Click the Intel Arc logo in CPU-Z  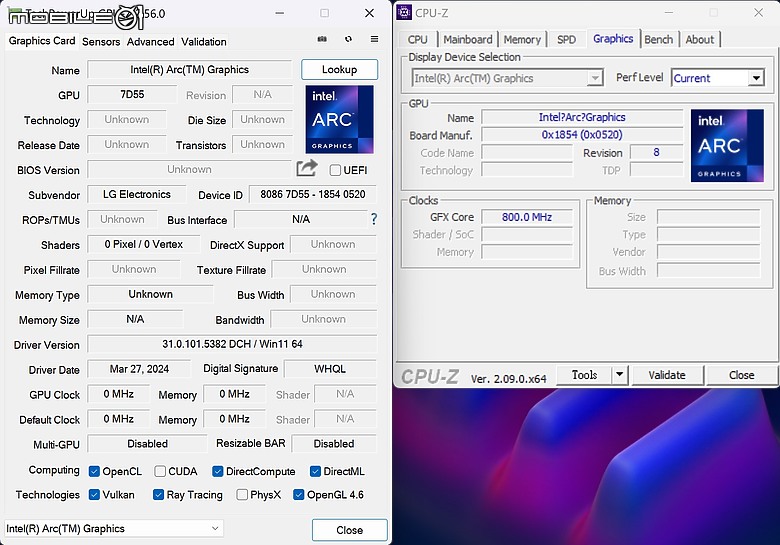tap(727, 145)
